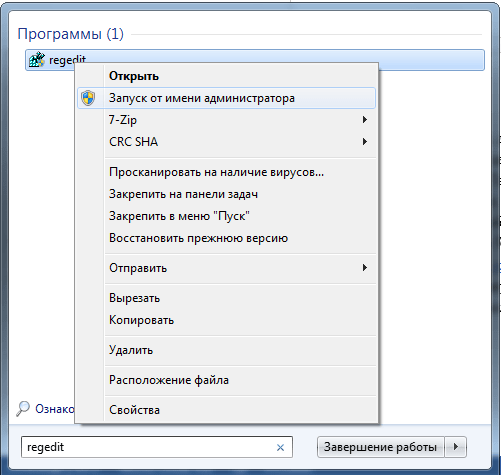Choose Вырезать from the context menu
Viewport: 501px width, 475px height.
point(226,298)
